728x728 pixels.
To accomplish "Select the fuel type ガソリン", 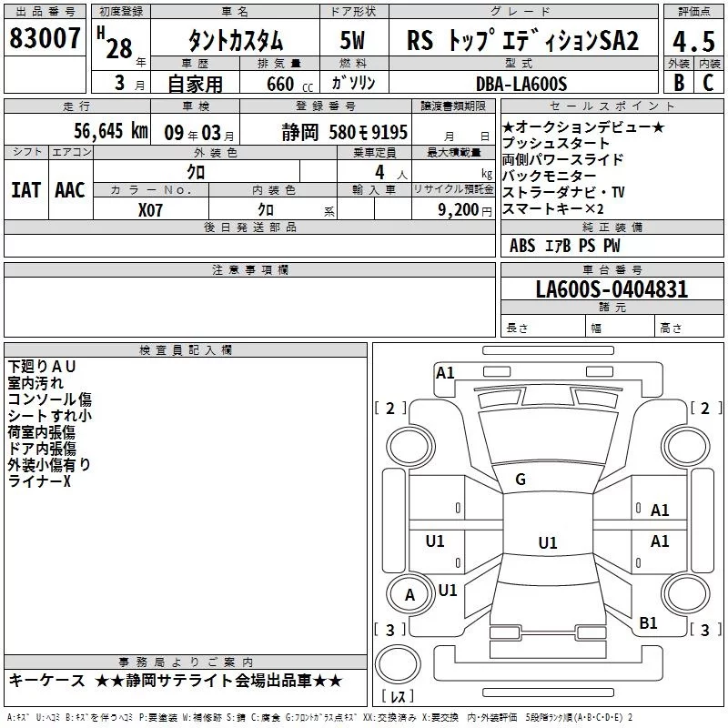I will [353, 83].
